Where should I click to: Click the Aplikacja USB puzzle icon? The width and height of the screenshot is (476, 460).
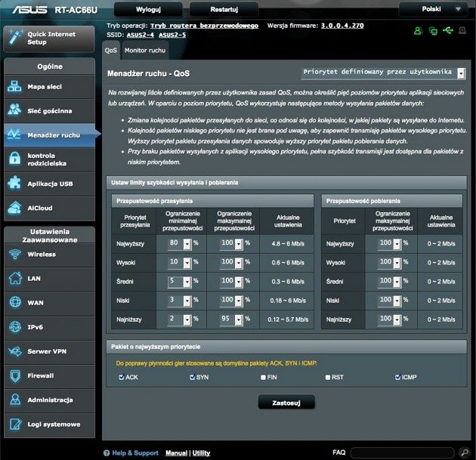point(14,183)
